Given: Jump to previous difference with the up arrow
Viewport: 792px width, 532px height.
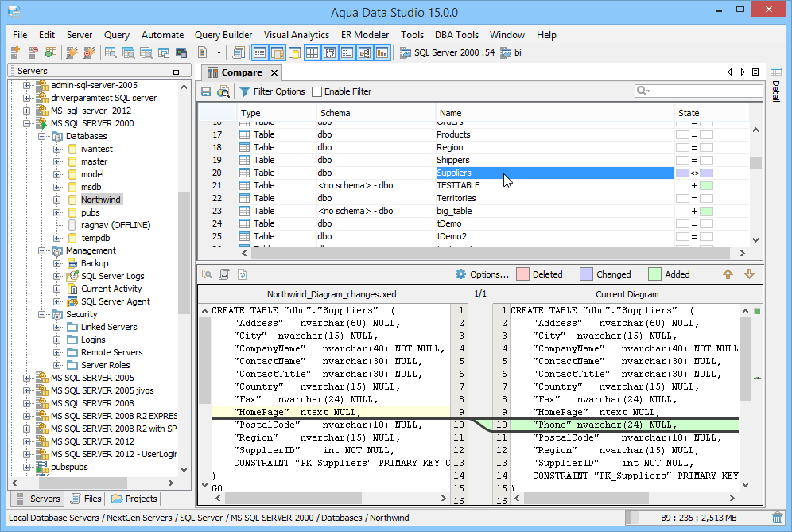Looking at the screenshot, I should pyautogui.click(x=728, y=274).
